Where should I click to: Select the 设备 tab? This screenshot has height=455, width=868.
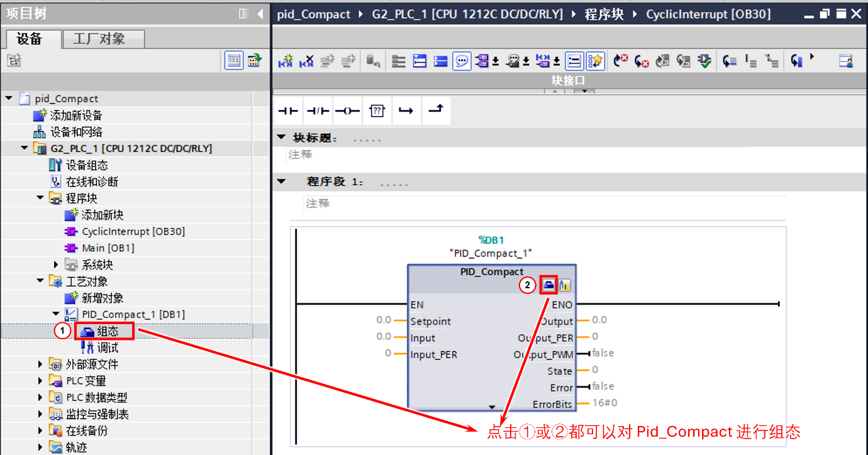(31, 39)
